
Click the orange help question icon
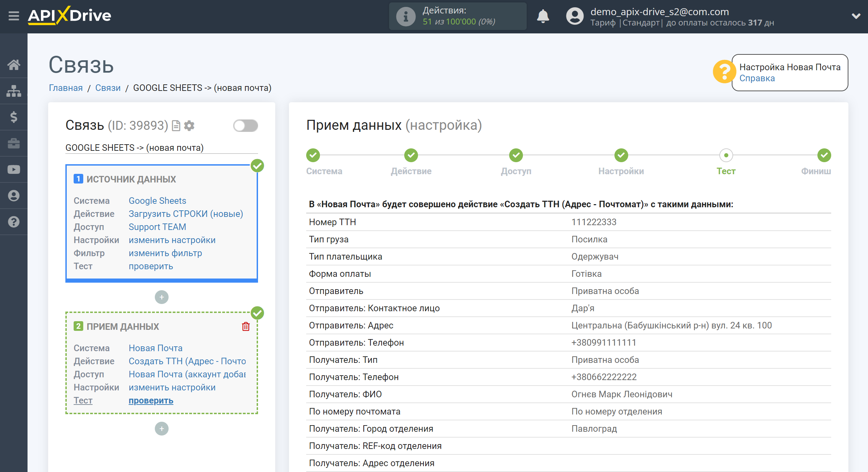[x=724, y=72]
